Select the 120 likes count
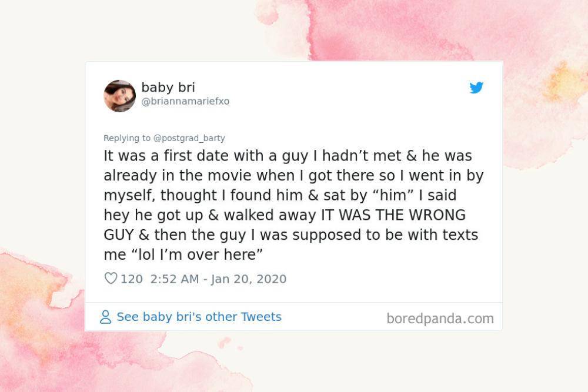Screen dimensions: 588x392 (132, 279)
